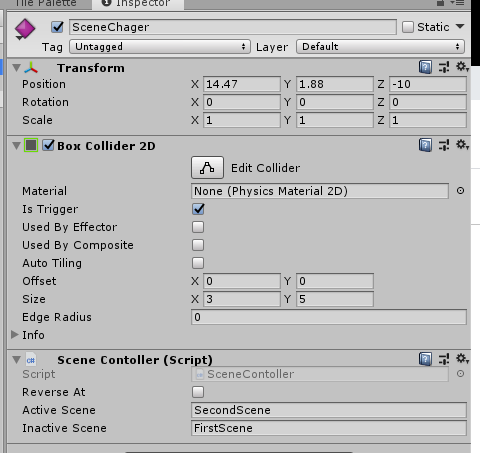Edit collider Offset X field
The height and width of the screenshot is (453, 480).
click(242, 281)
